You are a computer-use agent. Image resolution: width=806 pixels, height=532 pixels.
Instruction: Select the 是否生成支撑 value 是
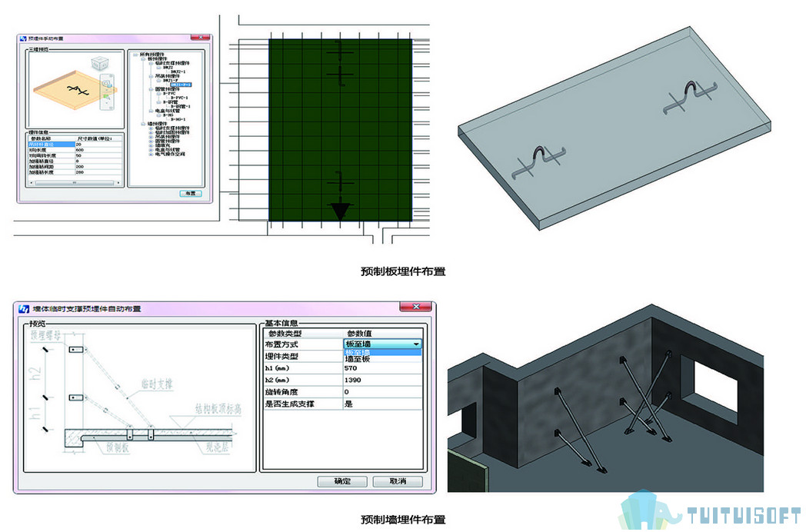point(382,404)
